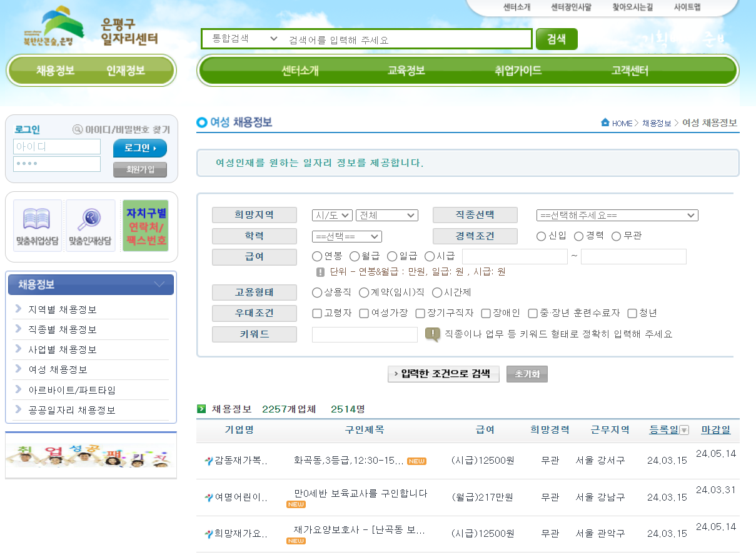Select 상용직 employment type
The width and height of the screenshot is (756, 555).
coord(316,292)
